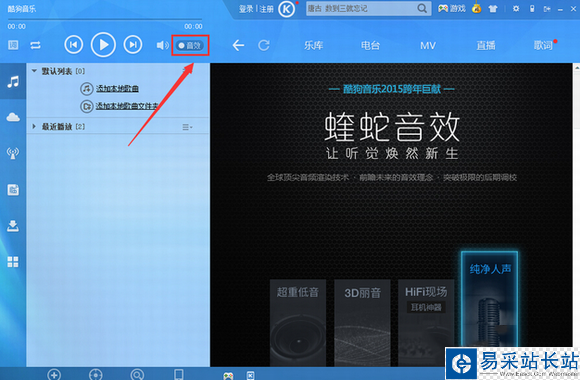Focus the song search input field
This screenshot has width=580, height=380.
pos(361,9)
